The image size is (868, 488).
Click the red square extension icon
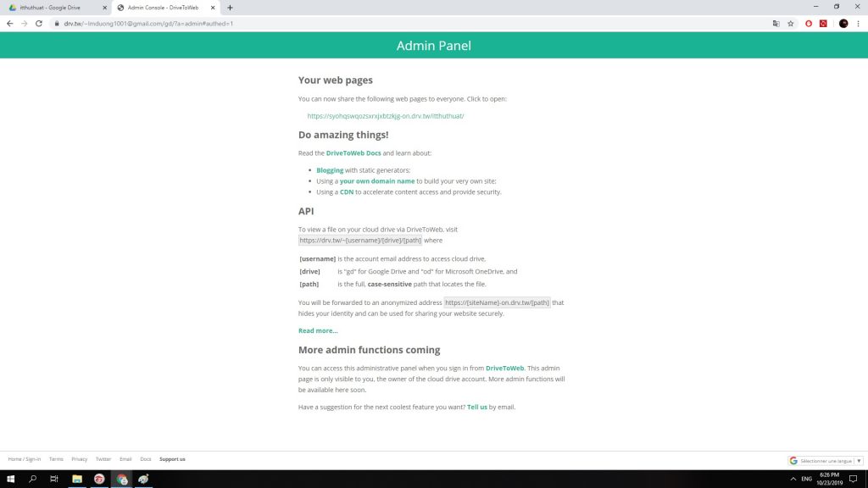823,23
